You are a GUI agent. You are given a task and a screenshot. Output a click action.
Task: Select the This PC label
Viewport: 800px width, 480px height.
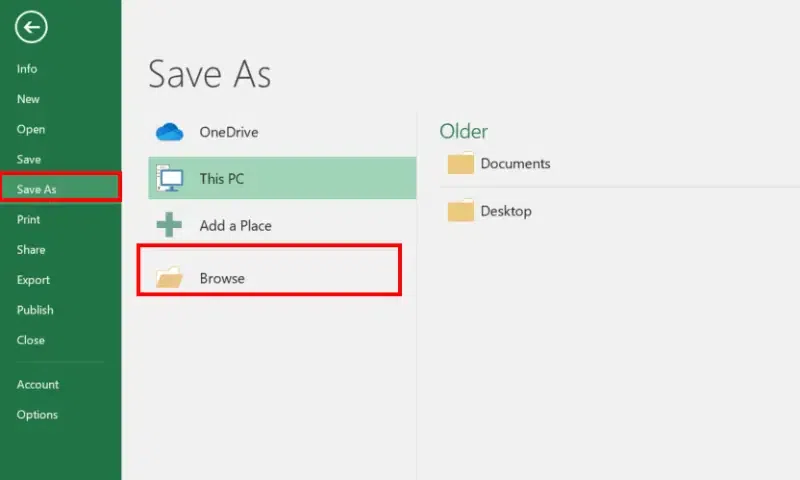[x=222, y=179]
